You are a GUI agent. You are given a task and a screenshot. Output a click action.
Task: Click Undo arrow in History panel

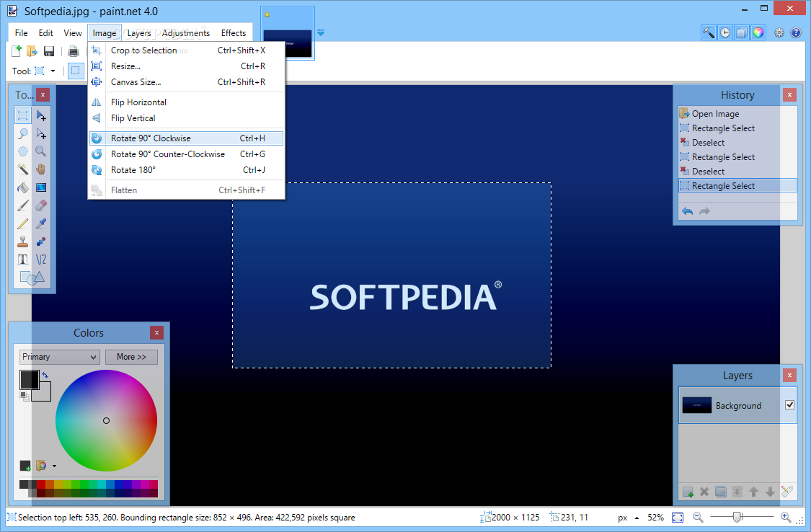click(688, 211)
